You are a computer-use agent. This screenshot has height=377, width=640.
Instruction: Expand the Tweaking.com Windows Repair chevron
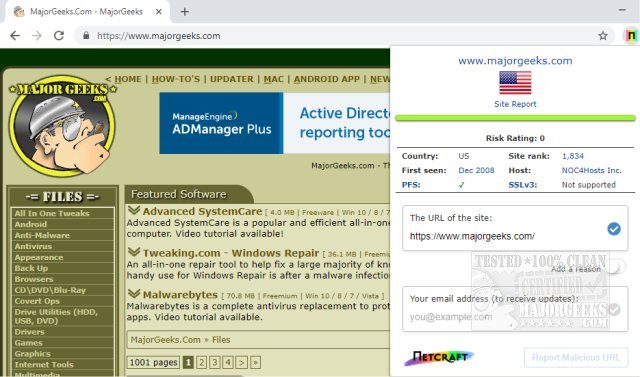[x=133, y=252]
